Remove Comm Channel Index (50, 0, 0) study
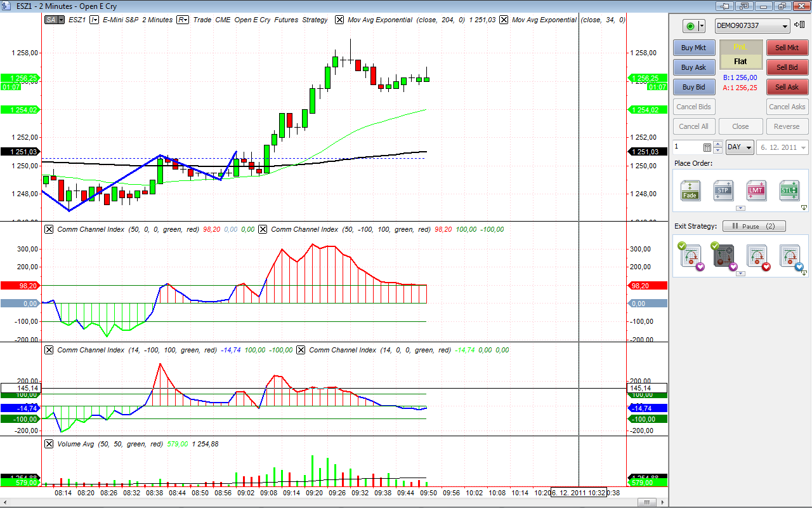Viewport: 812px width, 508px height. [49, 229]
